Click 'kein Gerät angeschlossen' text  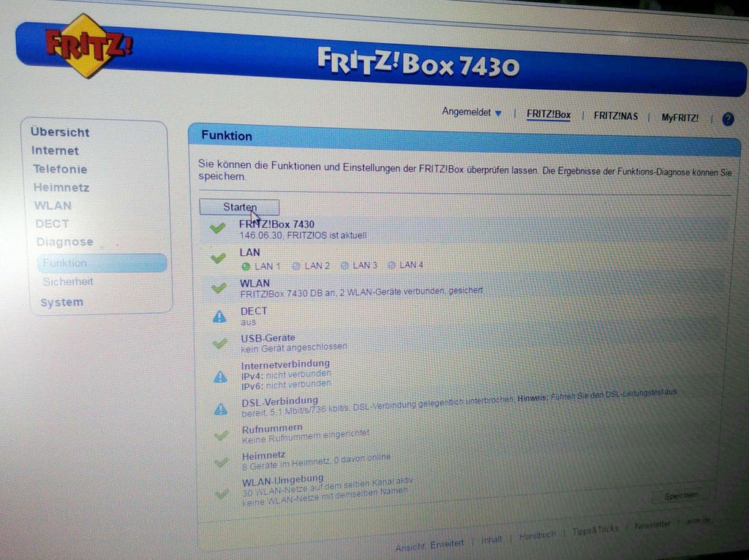click(x=294, y=347)
